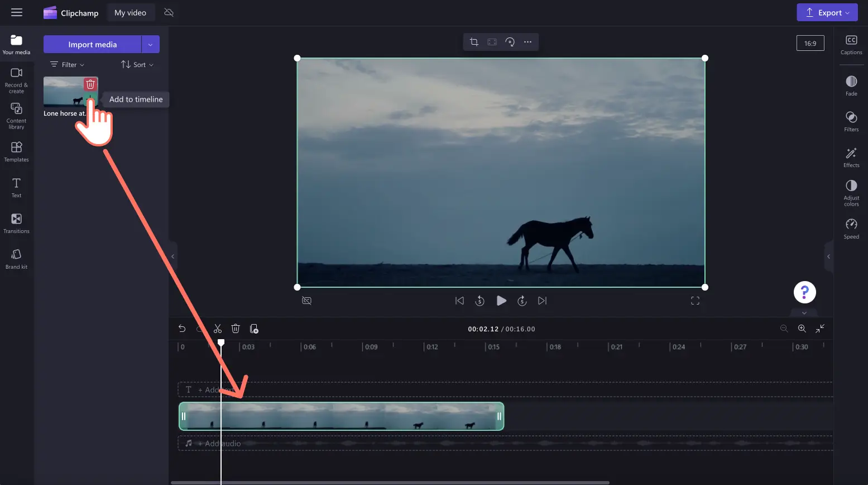Click the cloud sync off icon
868x485 pixels.
coord(169,12)
